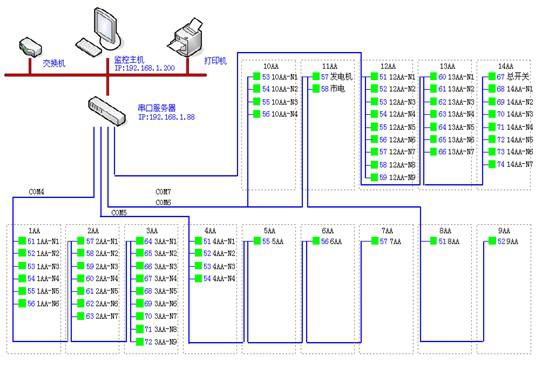Viewport: 541px width, 365px height.
Task: Select the serial port server icon
Action: pyautogui.click(x=107, y=111)
